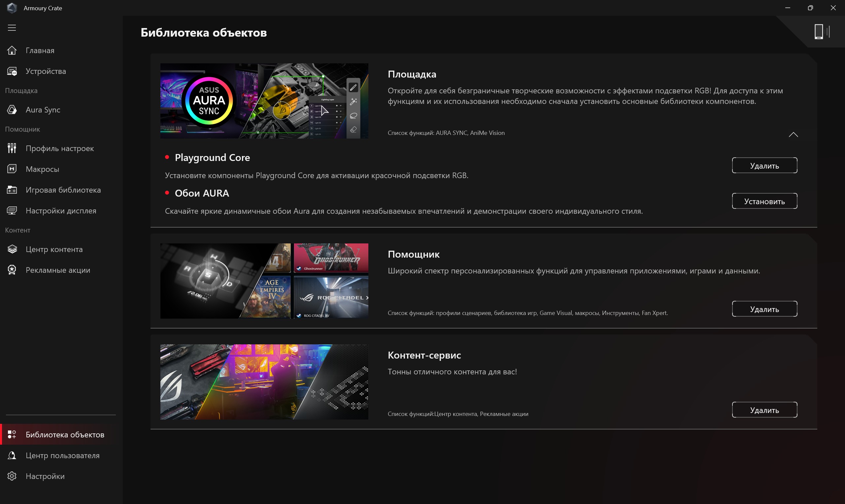Open Центр контента page
The height and width of the screenshot is (504, 845).
[61, 249]
